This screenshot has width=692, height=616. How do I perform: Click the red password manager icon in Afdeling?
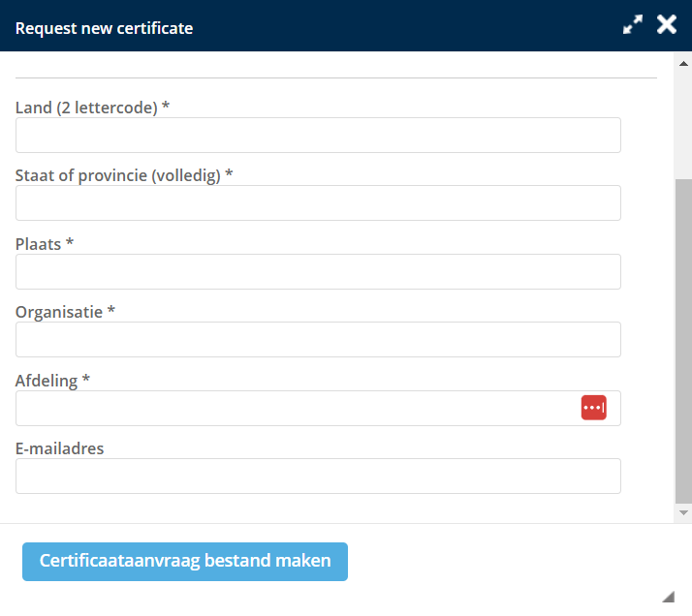pos(593,408)
